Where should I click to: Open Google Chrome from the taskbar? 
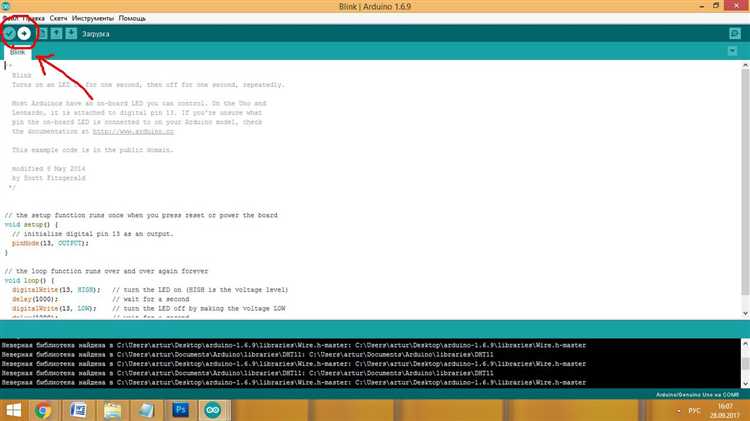pos(43,410)
